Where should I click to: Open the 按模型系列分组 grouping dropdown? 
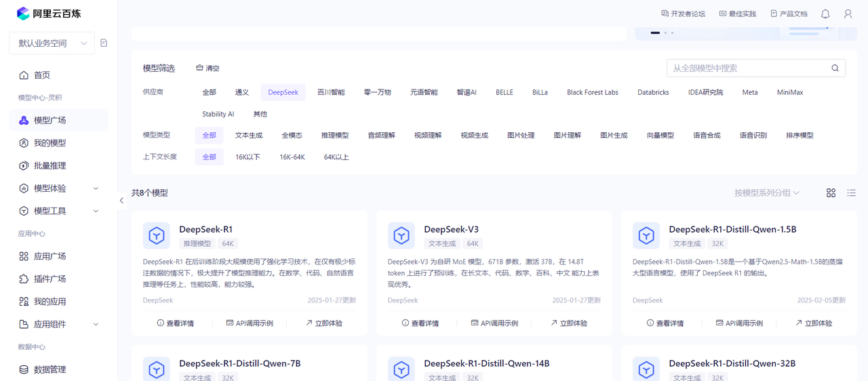click(x=767, y=193)
